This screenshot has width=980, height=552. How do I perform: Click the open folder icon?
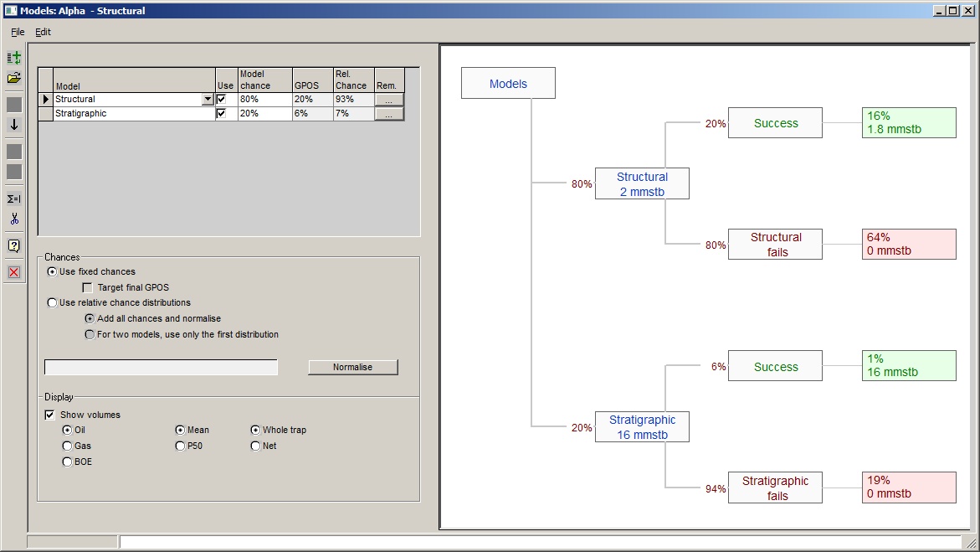(x=14, y=78)
